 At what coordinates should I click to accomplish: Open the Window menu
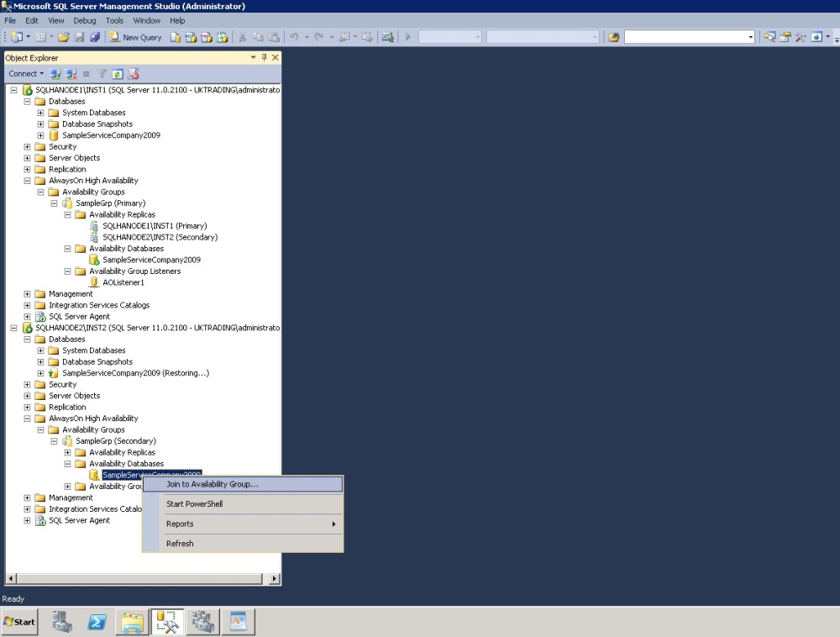147,20
